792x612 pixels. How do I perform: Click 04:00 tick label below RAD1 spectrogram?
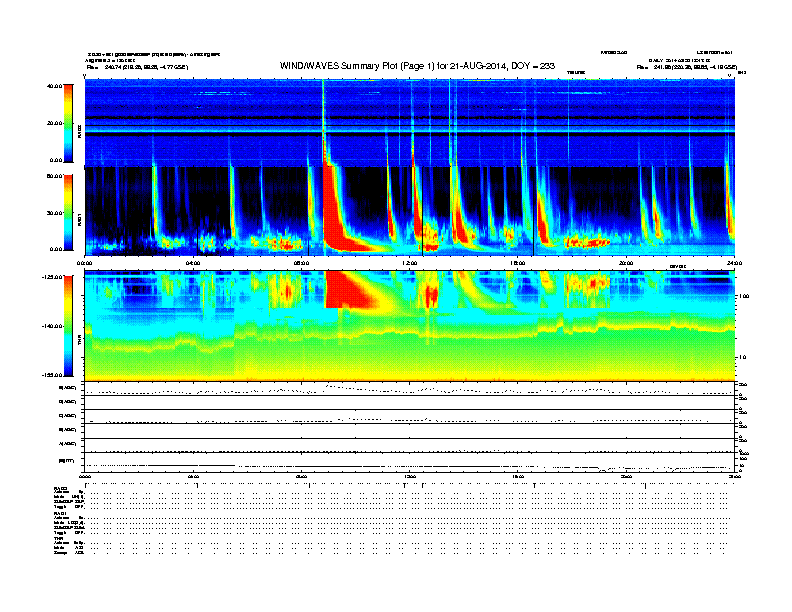pos(193,263)
